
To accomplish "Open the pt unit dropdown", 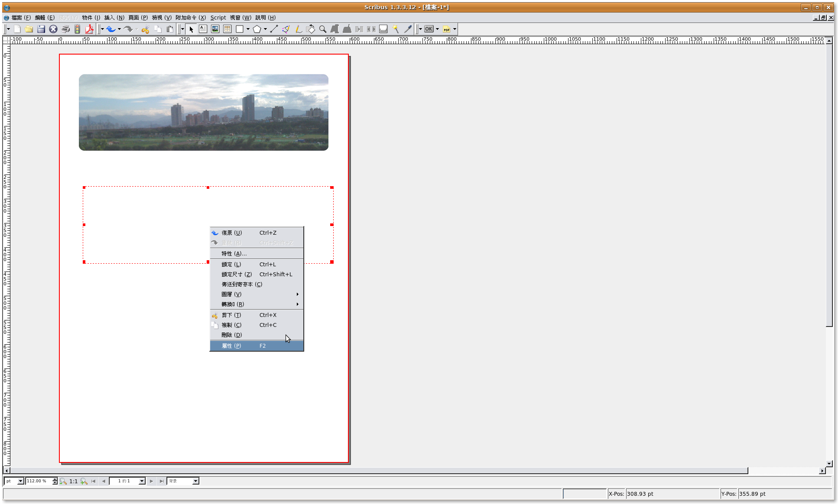I will pos(20,481).
